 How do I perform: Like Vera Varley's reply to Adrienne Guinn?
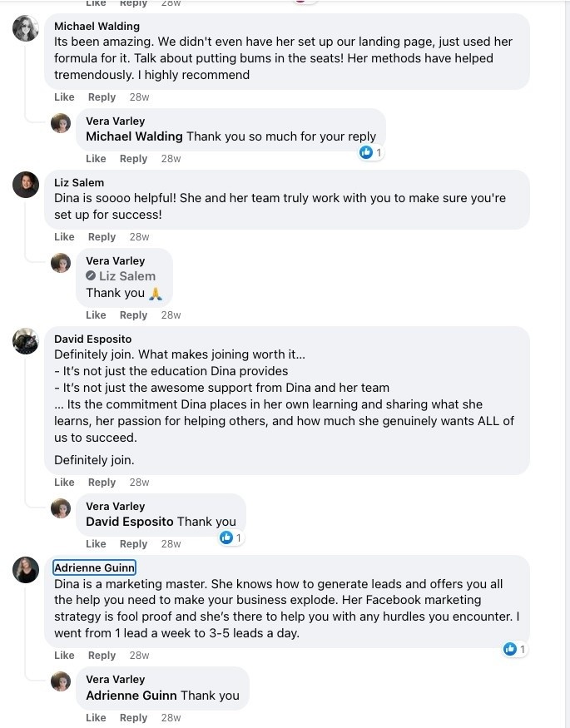tap(96, 718)
